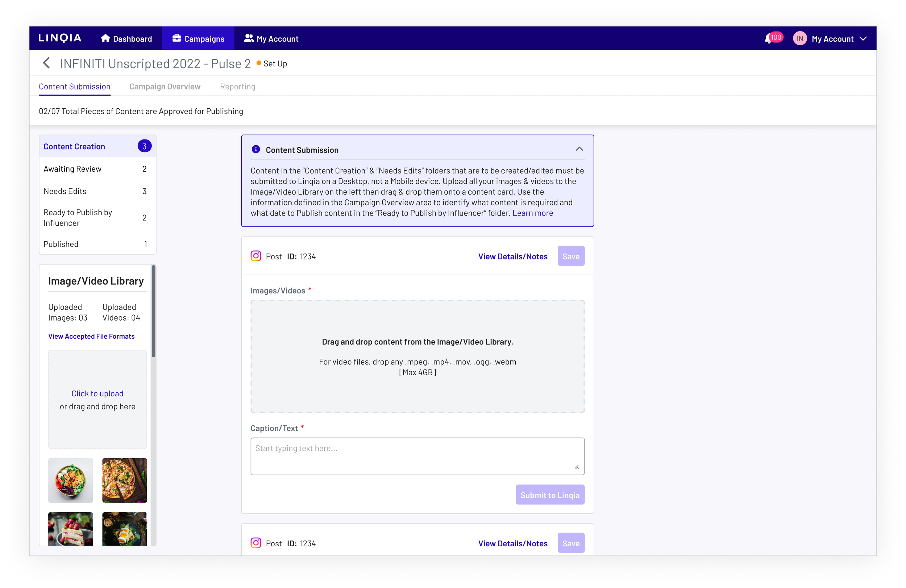Collapse the Content Submission info panel
The width and height of the screenshot is (906, 588).
[x=579, y=149]
